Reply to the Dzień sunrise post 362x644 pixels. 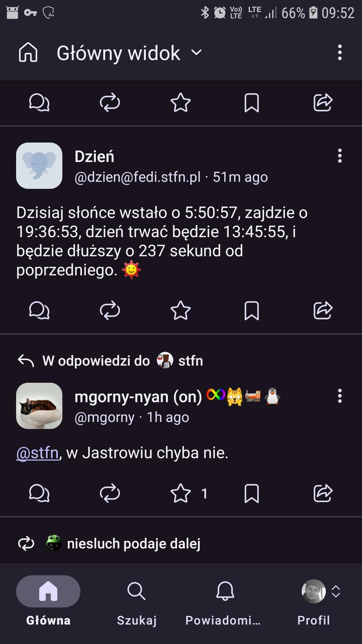39,310
